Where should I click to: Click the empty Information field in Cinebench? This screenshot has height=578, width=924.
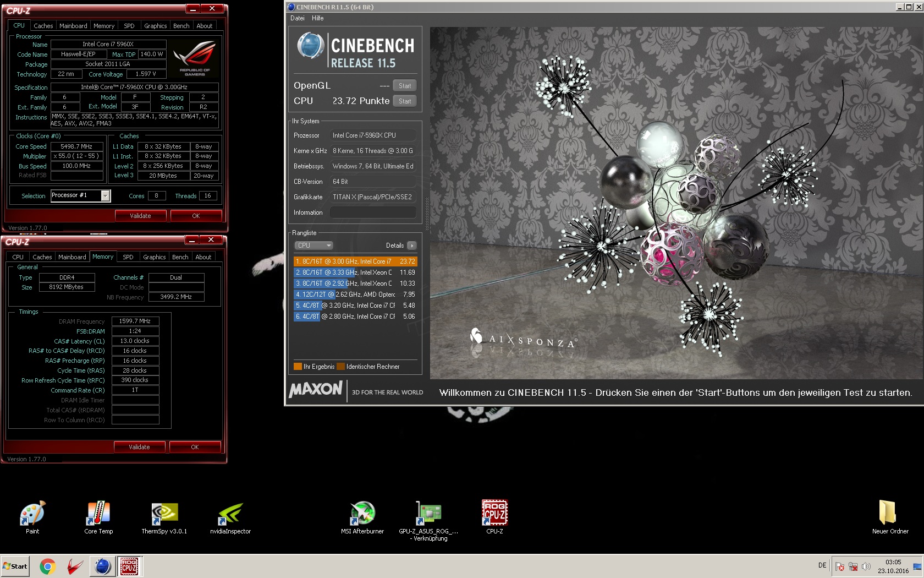pyautogui.click(x=373, y=212)
